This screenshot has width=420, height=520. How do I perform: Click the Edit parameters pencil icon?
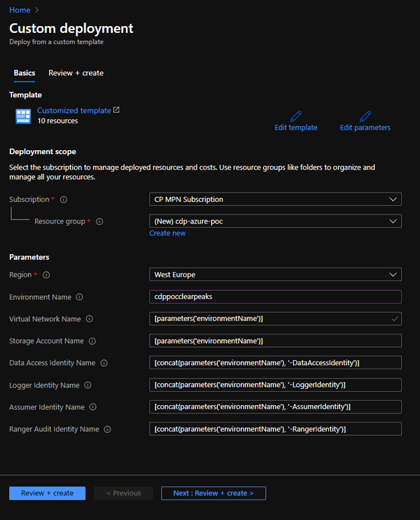pyautogui.click(x=365, y=116)
